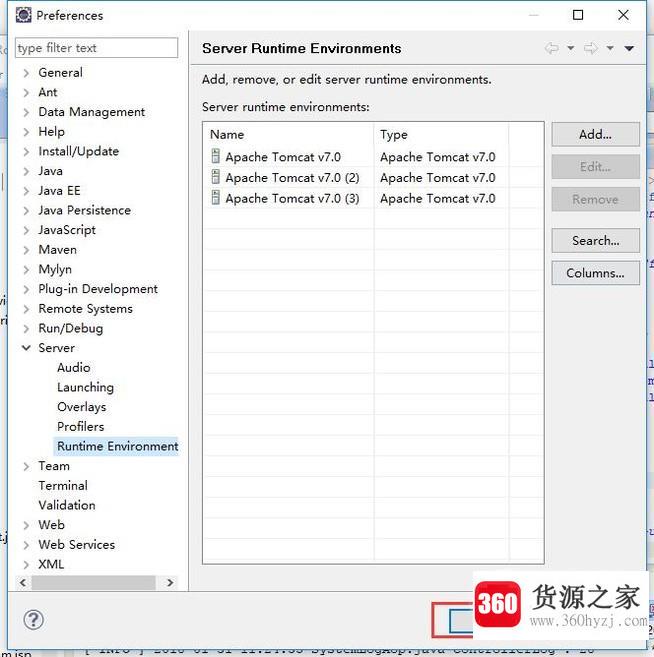The height and width of the screenshot is (657, 654).
Task: Expand the Remote Systems node
Action: [x=26, y=309]
